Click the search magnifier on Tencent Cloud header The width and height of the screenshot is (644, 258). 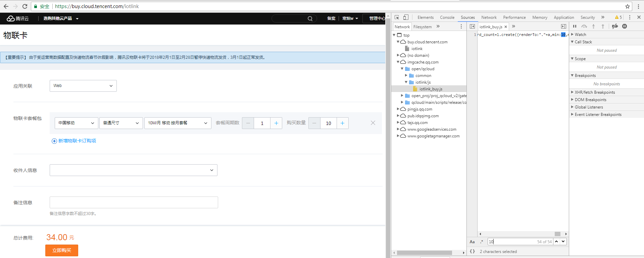(310, 18)
